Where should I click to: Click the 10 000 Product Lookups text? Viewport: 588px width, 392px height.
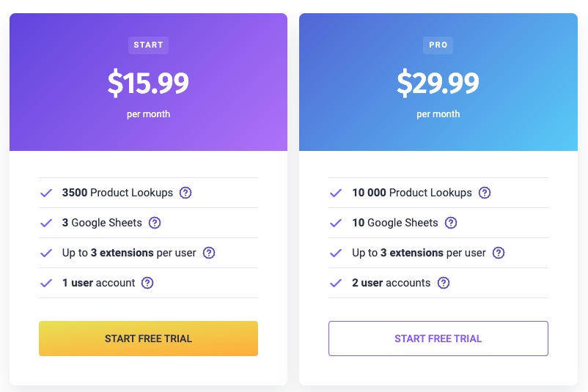[412, 193]
